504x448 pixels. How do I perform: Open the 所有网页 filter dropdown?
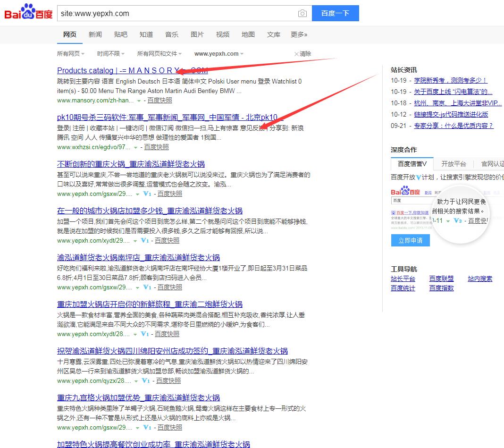coord(71,54)
